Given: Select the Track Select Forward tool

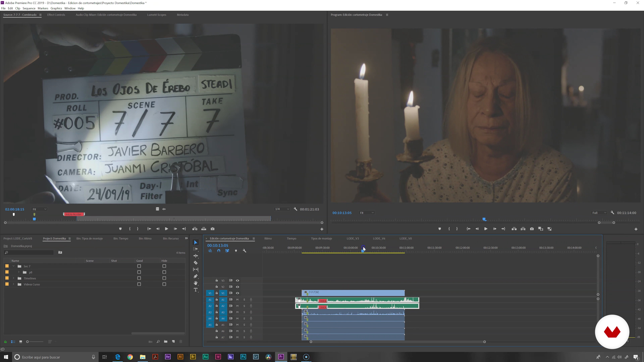Looking at the screenshot, I should tap(196, 249).
